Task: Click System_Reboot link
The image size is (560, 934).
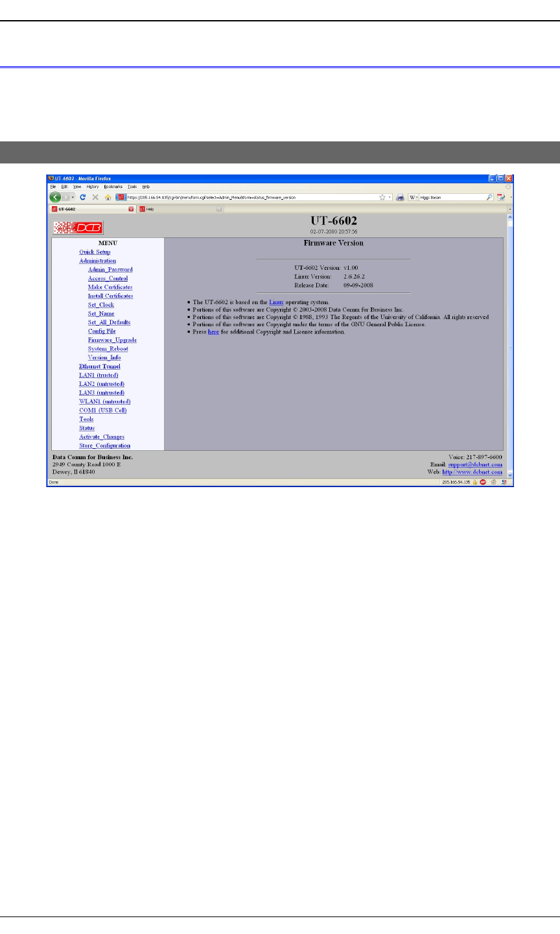Action: point(108,349)
